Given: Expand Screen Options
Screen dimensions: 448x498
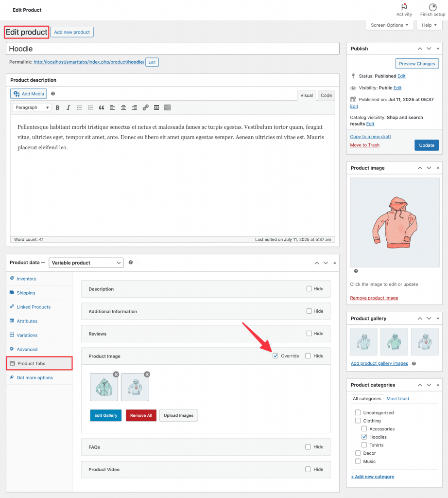Looking at the screenshot, I should [x=390, y=25].
